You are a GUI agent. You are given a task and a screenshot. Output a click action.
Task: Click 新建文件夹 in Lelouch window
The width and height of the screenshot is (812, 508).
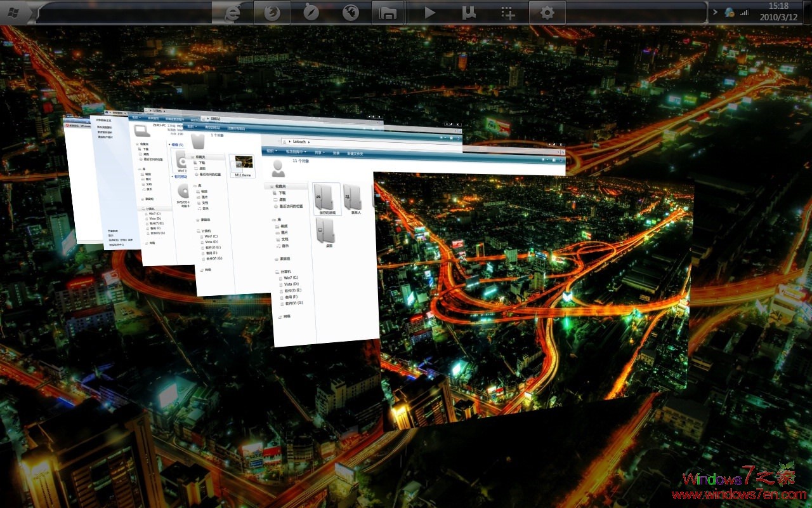tap(355, 154)
